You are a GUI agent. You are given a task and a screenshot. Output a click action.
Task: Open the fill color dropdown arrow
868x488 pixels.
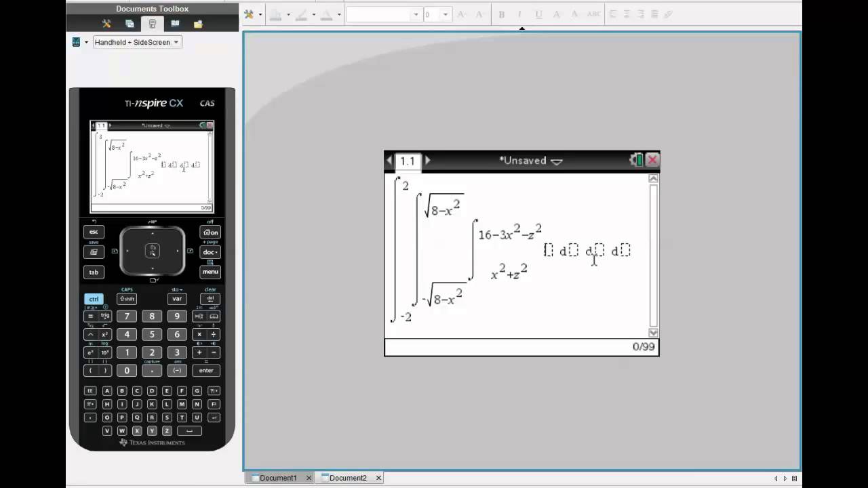click(288, 14)
